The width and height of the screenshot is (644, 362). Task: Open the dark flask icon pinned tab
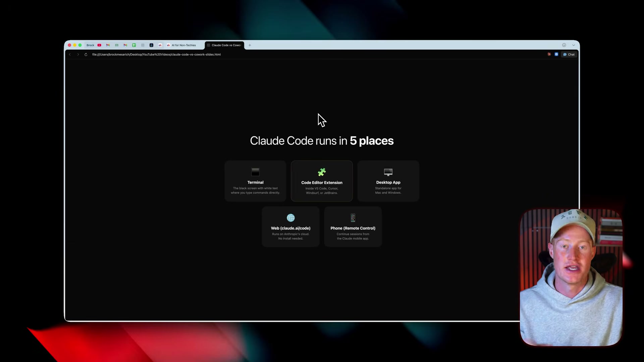pos(152,45)
